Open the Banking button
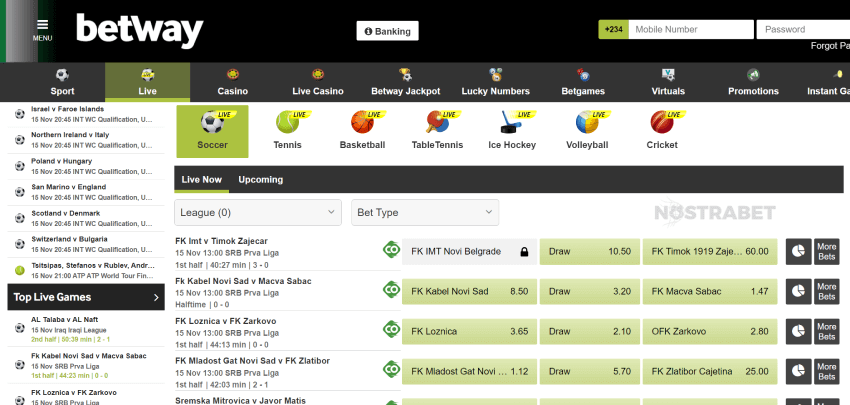850x405 pixels. pos(387,31)
